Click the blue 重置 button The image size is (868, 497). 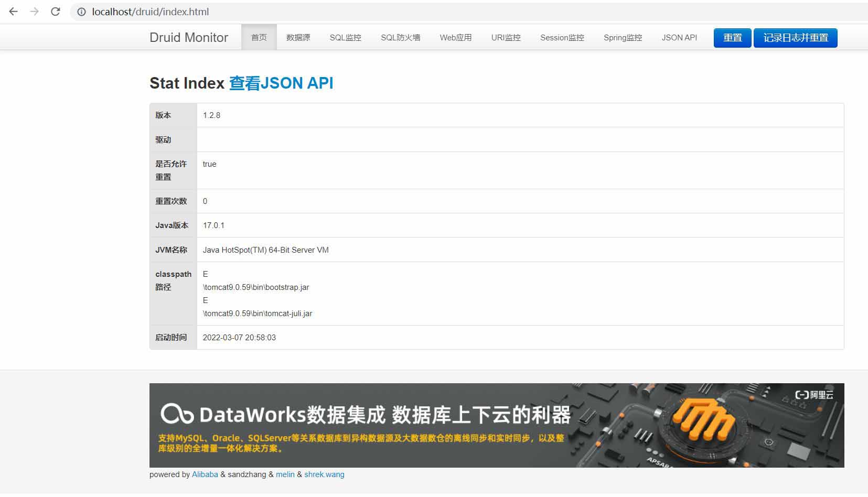click(x=733, y=38)
